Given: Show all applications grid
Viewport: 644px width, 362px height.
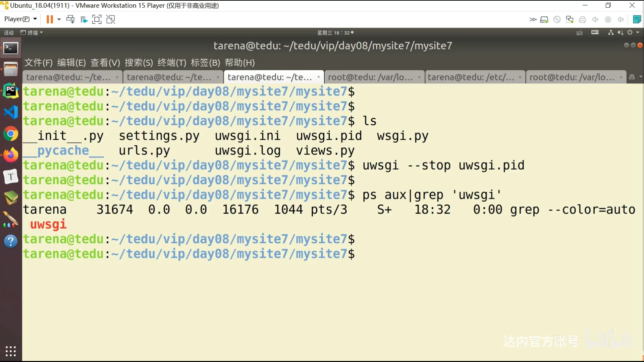Looking at the screenshot, I should (11, 351).
